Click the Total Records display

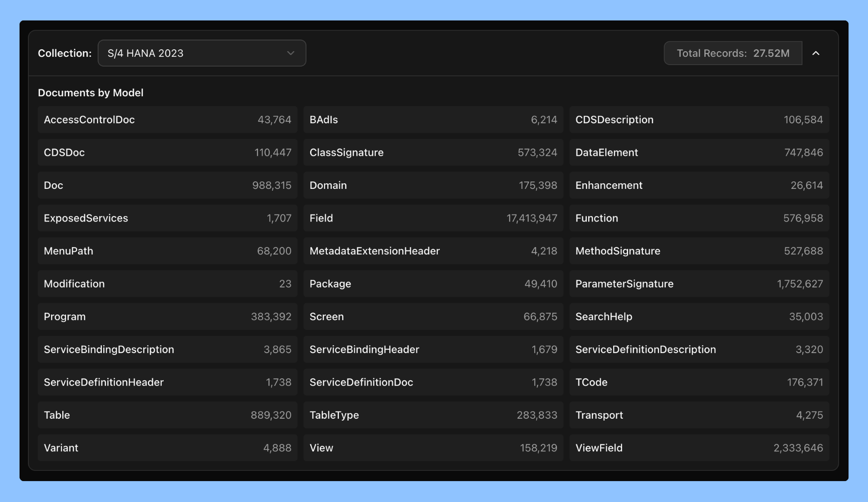[x=733, y=53]
